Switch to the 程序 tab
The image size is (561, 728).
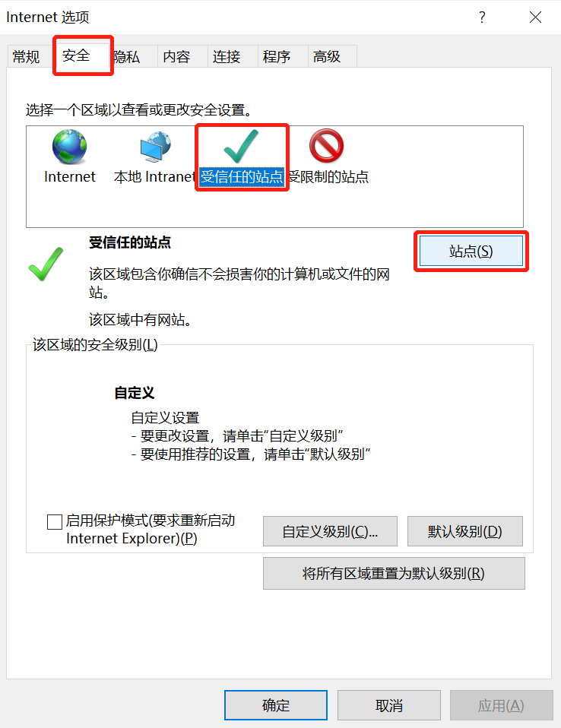click(277, 57)
